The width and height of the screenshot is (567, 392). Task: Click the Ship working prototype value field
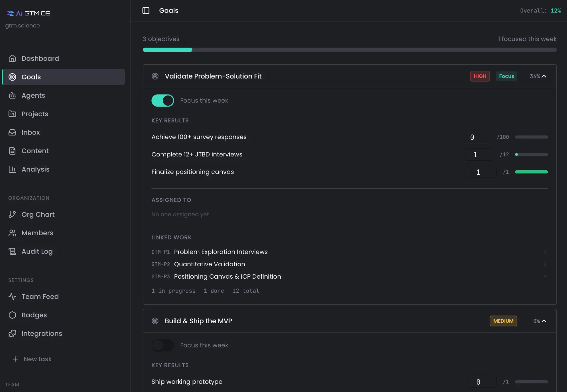[482, 382]
